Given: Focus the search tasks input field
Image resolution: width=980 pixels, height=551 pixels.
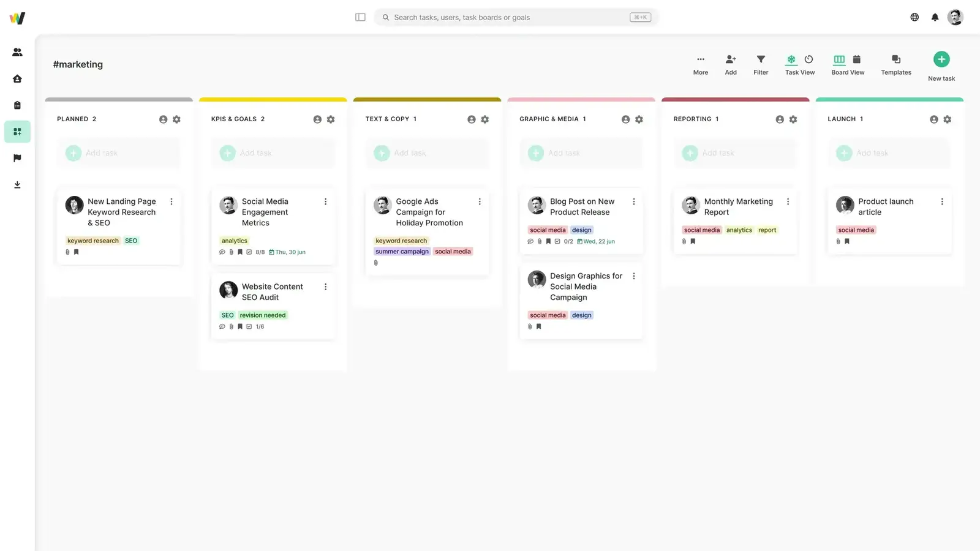Looking at the screenshot, I should coord(508,17).
